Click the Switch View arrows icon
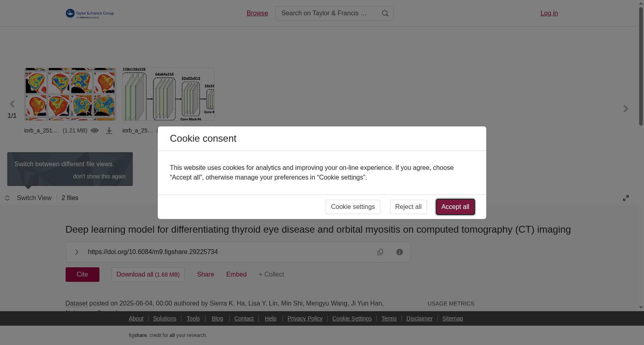This screenshot has height=345, width=644. tap(7, 198)
